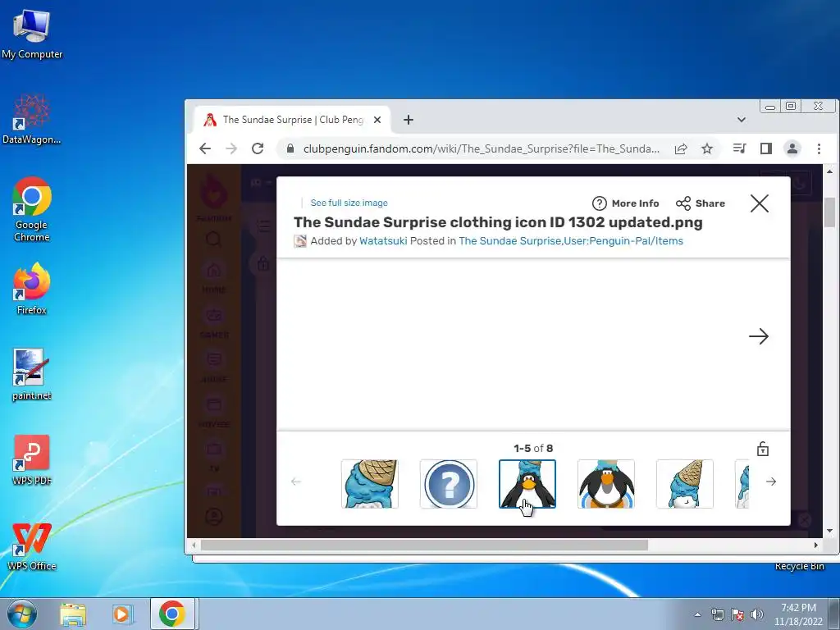The width and height of the screenshot is (840, 630).
Task: Open a new Chrome tab
Action: pos(409,120)
